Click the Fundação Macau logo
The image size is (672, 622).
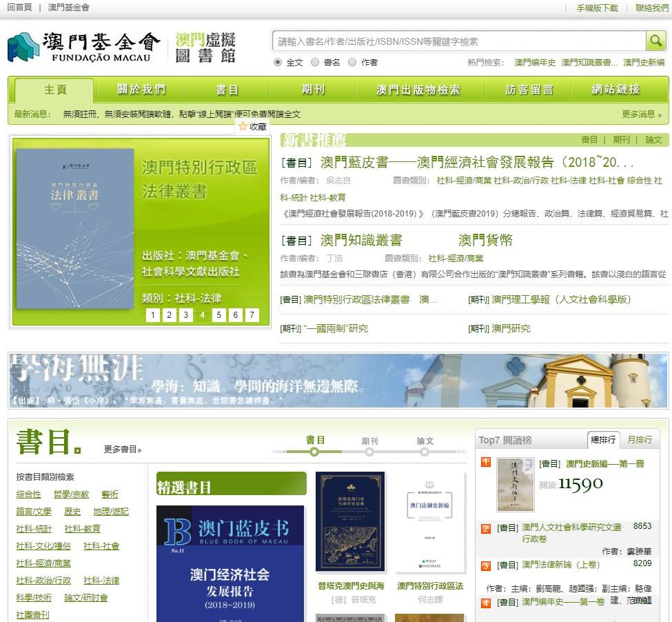pos(83,46)
